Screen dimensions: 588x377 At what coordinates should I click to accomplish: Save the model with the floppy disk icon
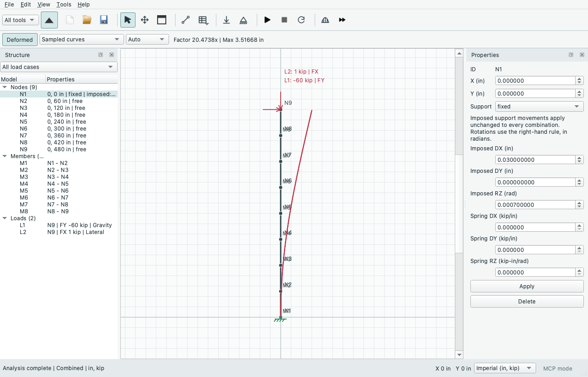104,20
